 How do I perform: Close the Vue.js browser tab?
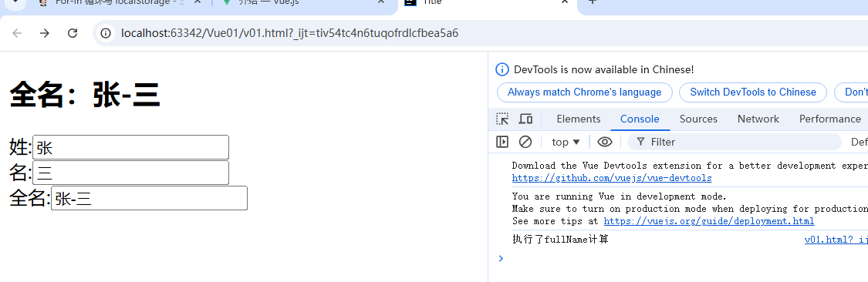pyautogui.click(x=381, y=2)
